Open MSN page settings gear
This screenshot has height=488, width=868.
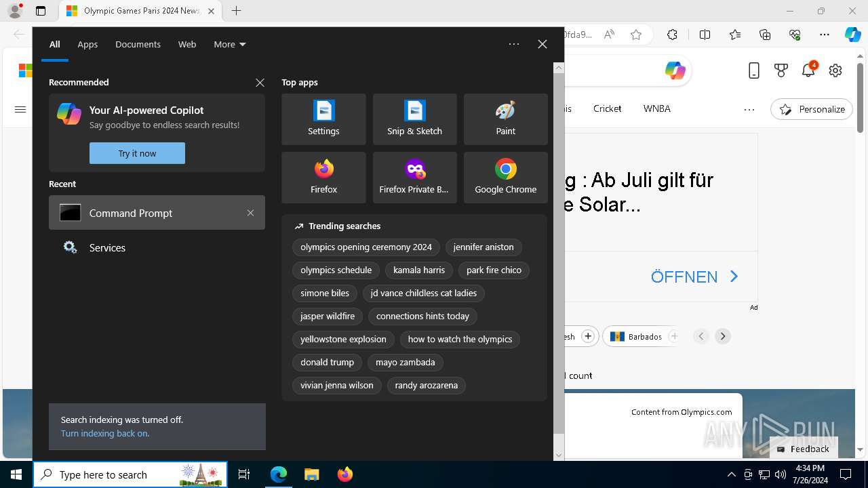835,70
